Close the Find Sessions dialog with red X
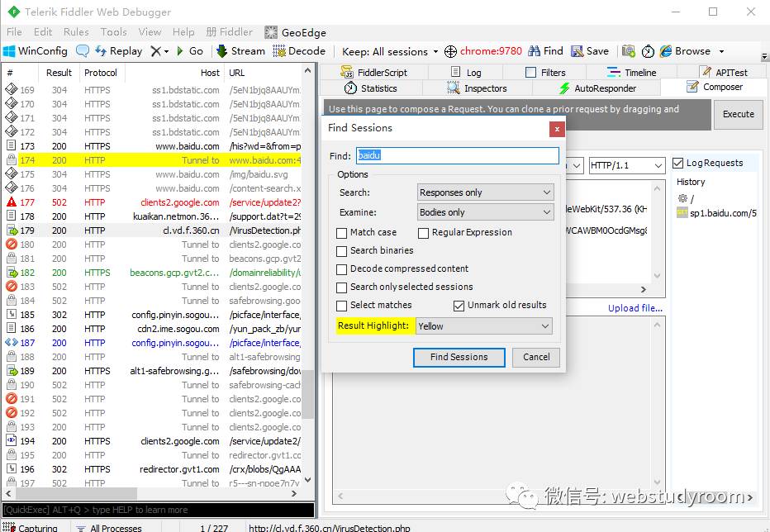Viewport: 770px width, 532px height. click(x=557, y=129)
